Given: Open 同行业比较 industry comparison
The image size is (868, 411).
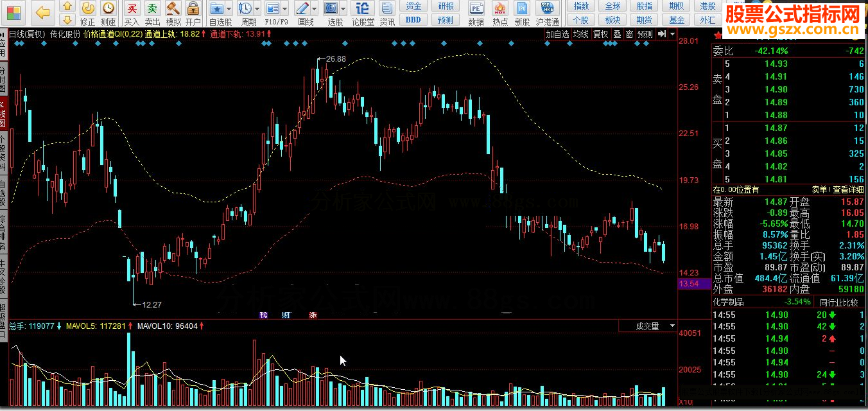Looking at the screenshot, I should coord(838,302).
